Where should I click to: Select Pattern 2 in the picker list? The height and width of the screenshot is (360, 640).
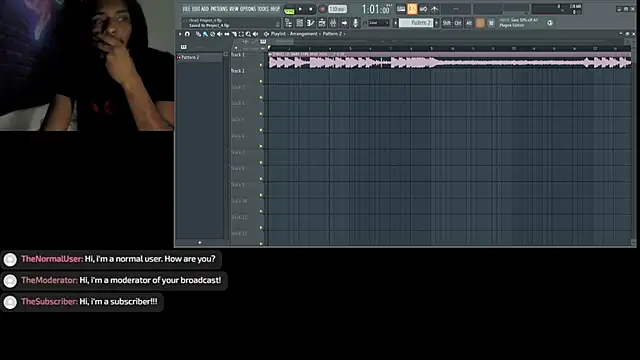pyautogui.click(x=200, y=58)
